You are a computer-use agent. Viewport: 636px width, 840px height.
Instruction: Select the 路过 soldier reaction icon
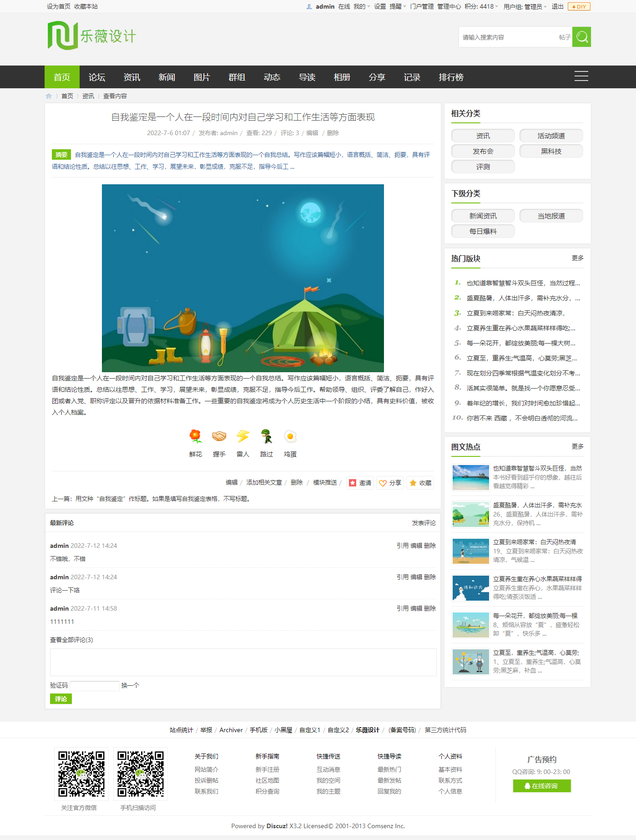pyautogui.click(x=267, y=436)
